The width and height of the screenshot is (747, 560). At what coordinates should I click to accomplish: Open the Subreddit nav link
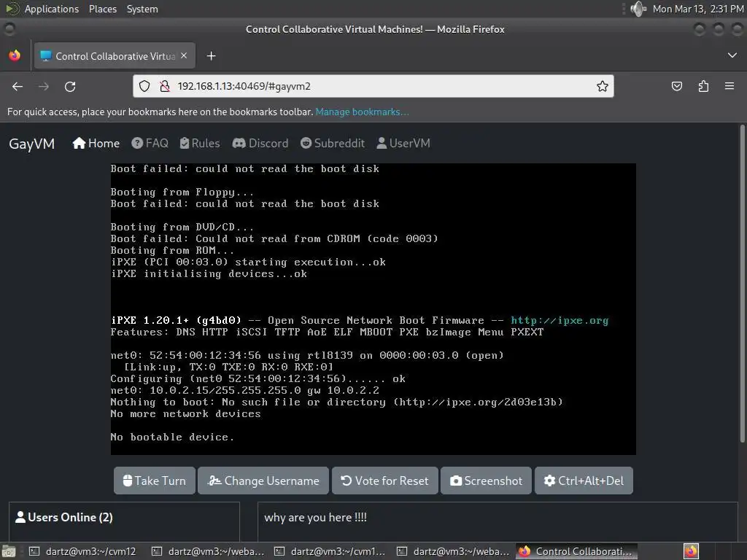click(333, 144)
